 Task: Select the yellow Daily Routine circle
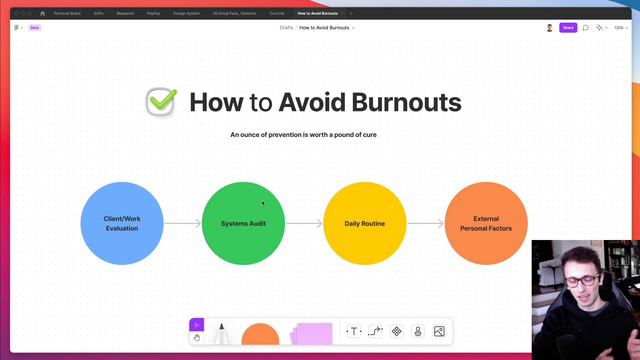pos(364,223)
